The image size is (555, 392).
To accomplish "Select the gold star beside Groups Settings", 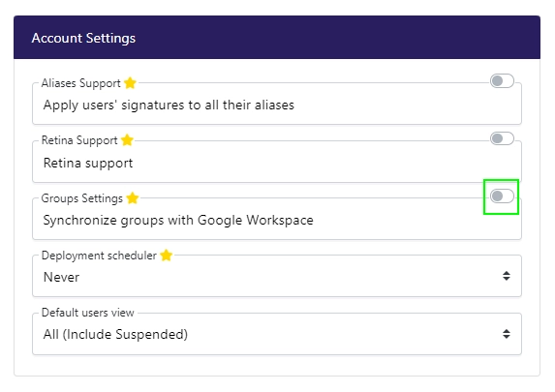I will [133, 197].
